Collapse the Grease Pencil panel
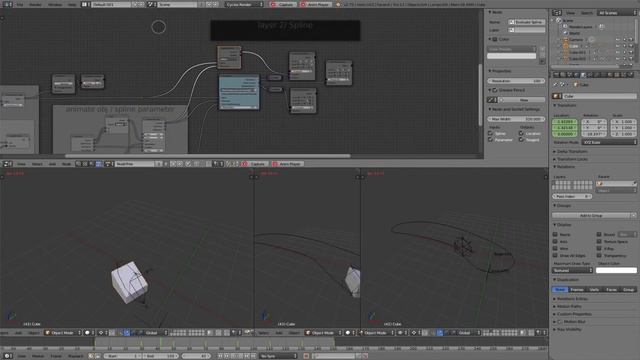640x360 pixels. click(507, 90)
